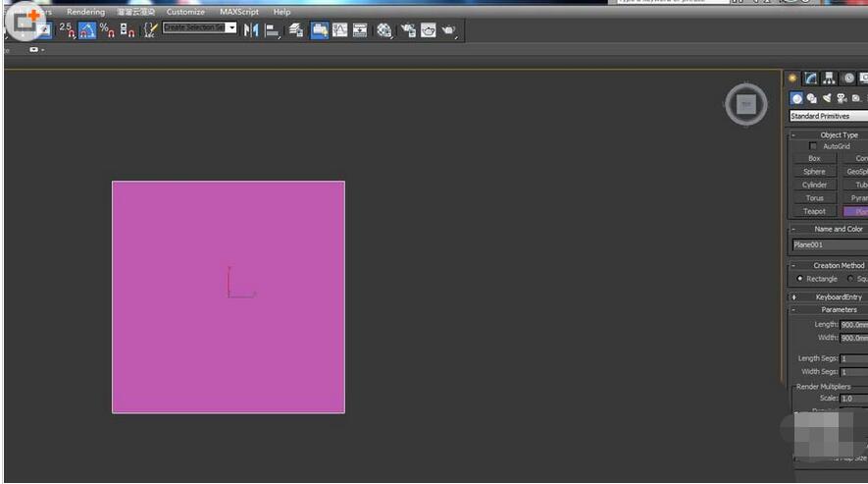
Task: Toggle the Angle Snap button
Action: click(87, 29)
